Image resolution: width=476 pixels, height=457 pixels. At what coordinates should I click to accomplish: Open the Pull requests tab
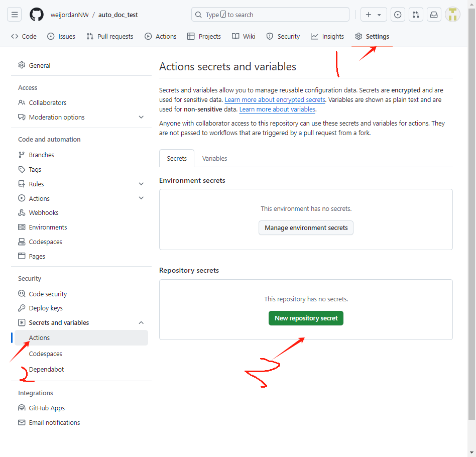click(110, 37)
